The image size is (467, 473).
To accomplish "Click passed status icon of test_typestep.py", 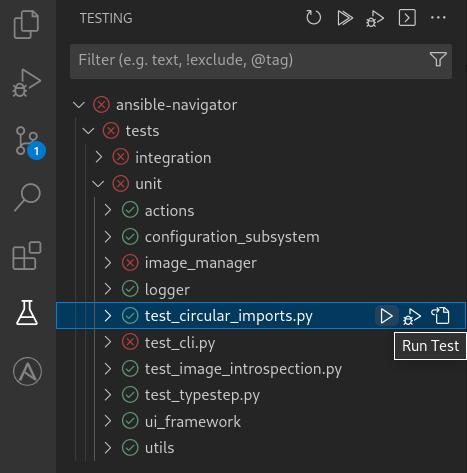I will pyautogui.click(x=130, y=395).
